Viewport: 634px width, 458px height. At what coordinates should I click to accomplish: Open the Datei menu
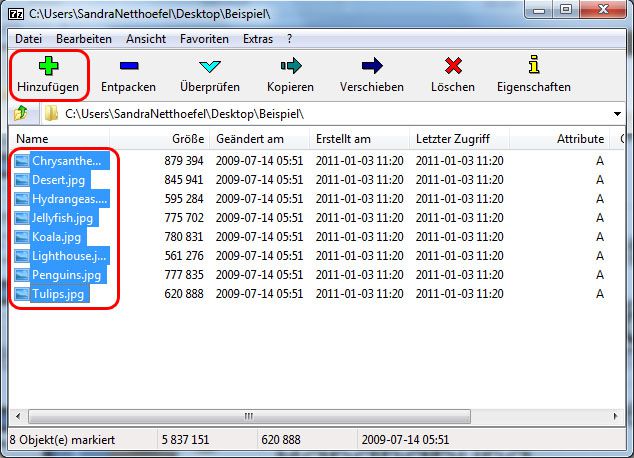click(x=28, y=39)
